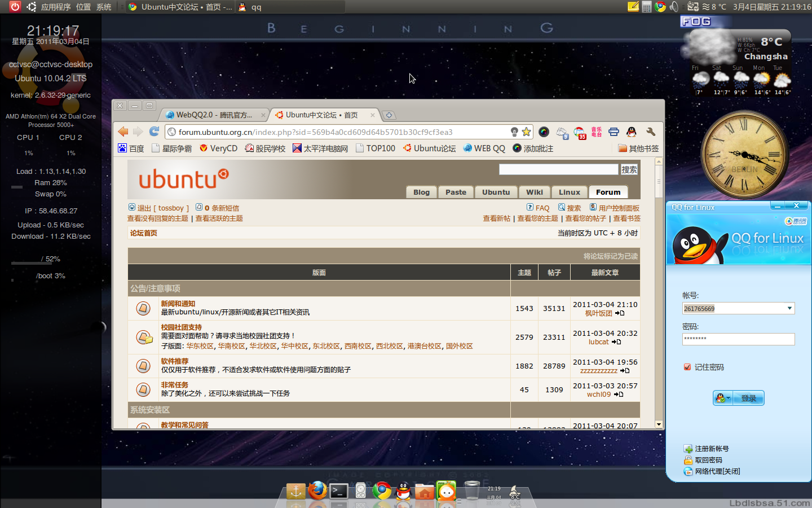Go to the Blog tab on forum
Image resolution: width=812 pixels, height=508 pixels.
point(421,192)
